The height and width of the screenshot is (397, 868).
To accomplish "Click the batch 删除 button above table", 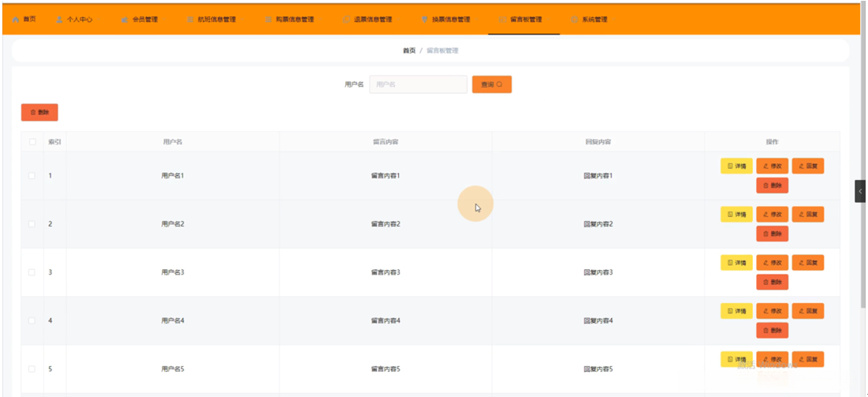I will click(39, 112).
